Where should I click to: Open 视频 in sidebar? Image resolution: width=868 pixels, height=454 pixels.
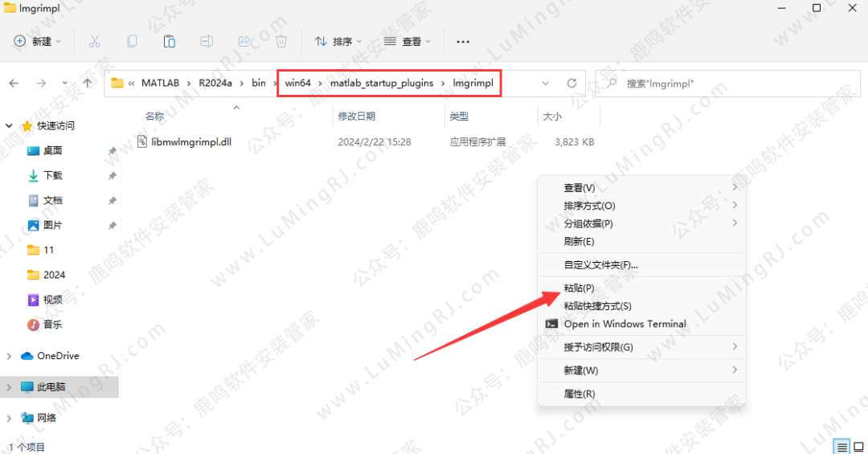(52, 300)
